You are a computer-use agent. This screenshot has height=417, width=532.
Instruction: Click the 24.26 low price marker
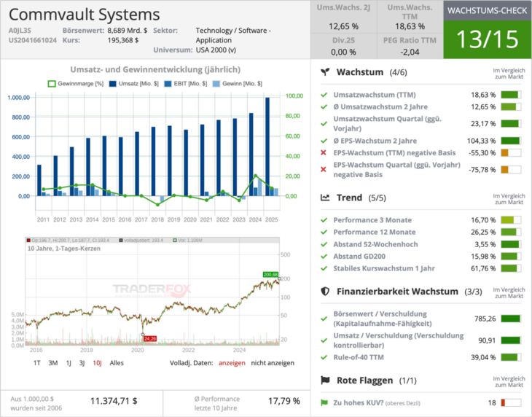tap(150, 338)
